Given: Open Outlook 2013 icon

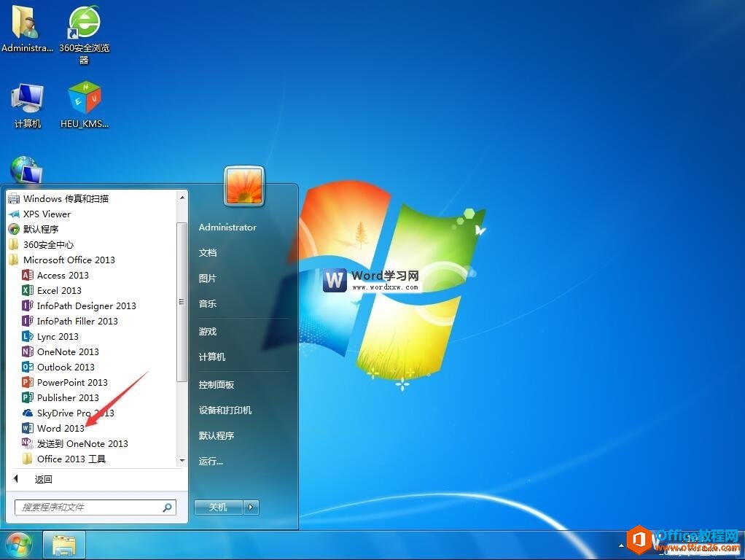Looking at the screenshot, I should (28, 367).
